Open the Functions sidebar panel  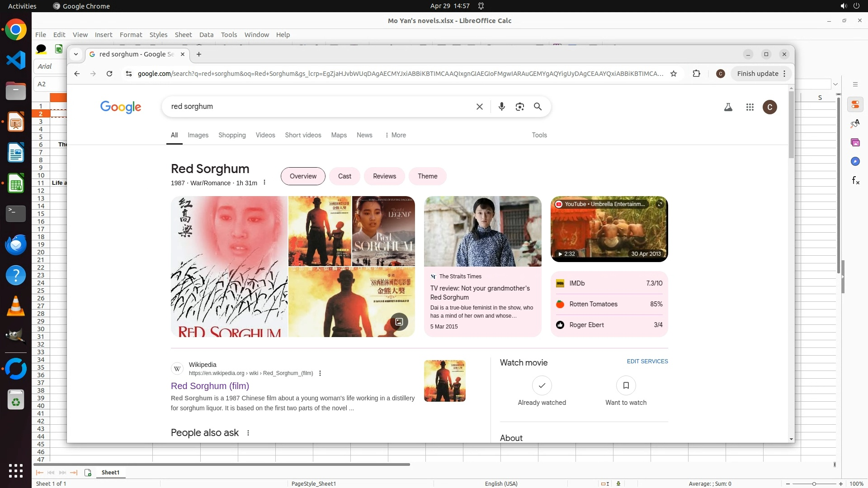[x=855, y=181]
